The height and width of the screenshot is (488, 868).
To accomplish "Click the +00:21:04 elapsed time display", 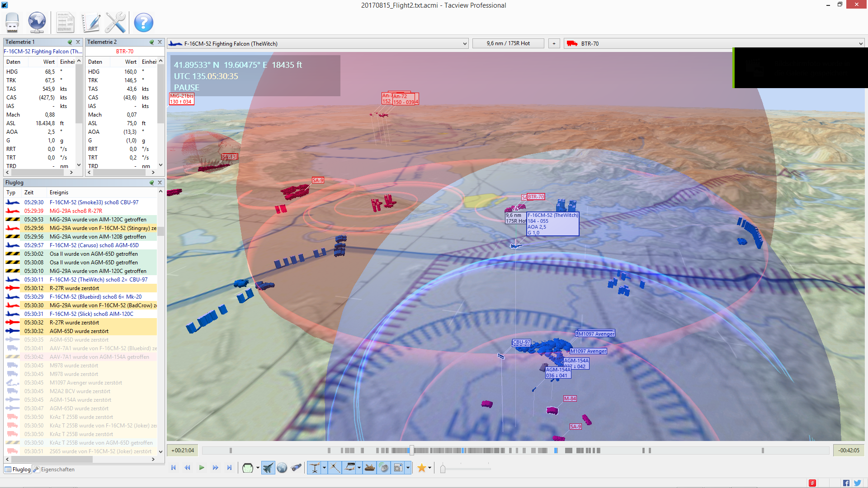I will [x=183, y=450].
